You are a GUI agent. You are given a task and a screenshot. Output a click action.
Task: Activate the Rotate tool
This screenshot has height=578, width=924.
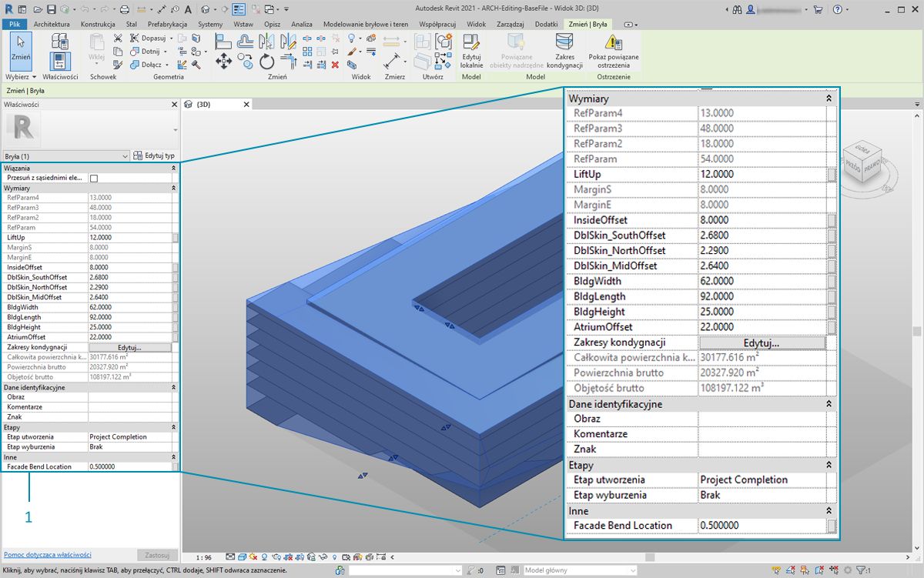[266, 61]
